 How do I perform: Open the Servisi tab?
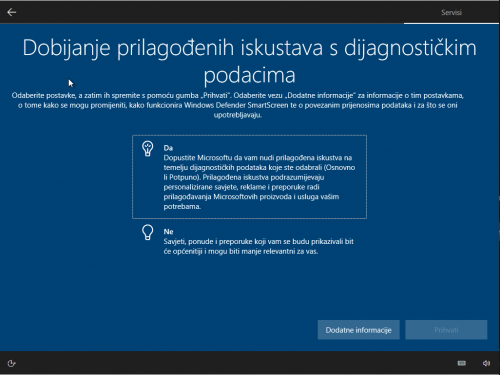[451, 13]
